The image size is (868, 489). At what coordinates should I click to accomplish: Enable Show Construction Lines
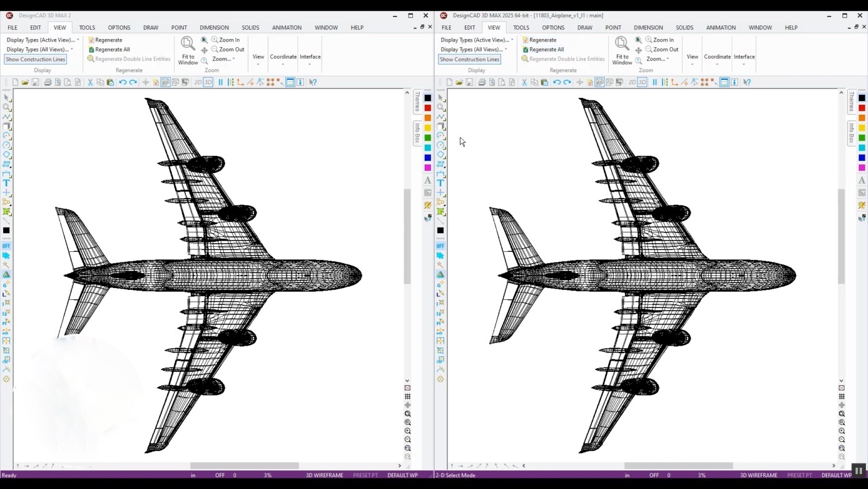pos(35,59)
